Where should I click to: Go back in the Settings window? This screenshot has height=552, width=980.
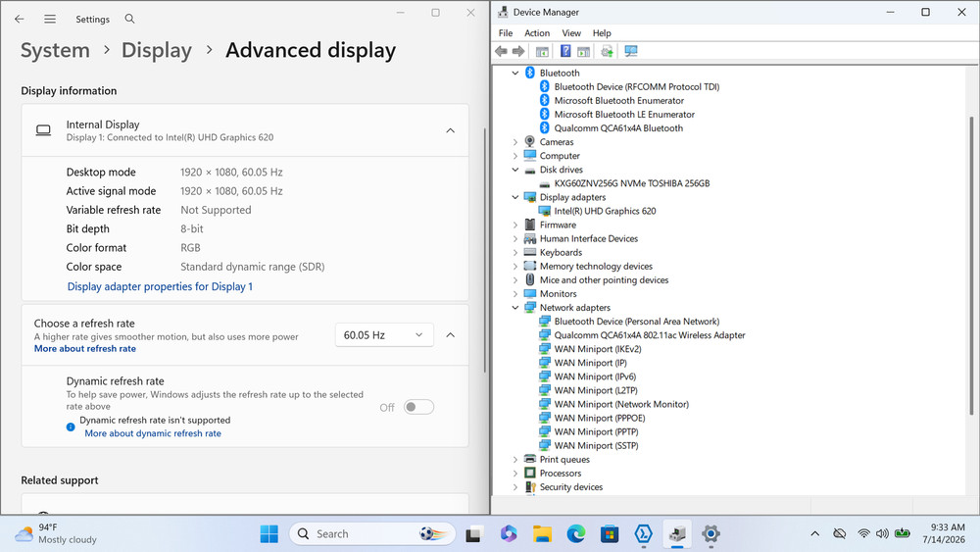tap(20, 19)
